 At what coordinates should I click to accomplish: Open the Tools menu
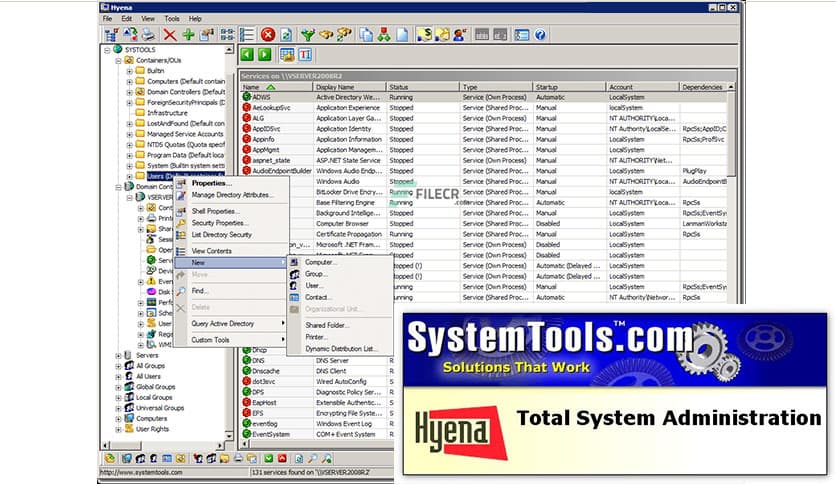172,19
